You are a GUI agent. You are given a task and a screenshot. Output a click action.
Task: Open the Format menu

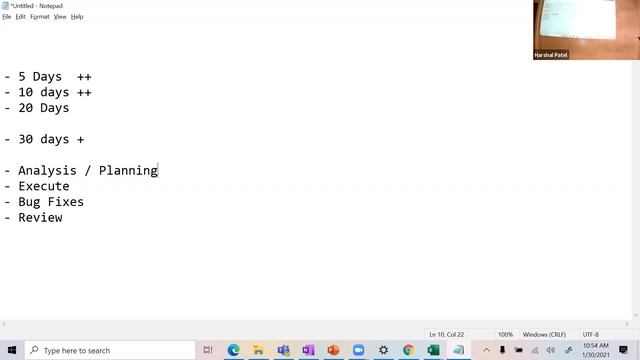point(40,17)
